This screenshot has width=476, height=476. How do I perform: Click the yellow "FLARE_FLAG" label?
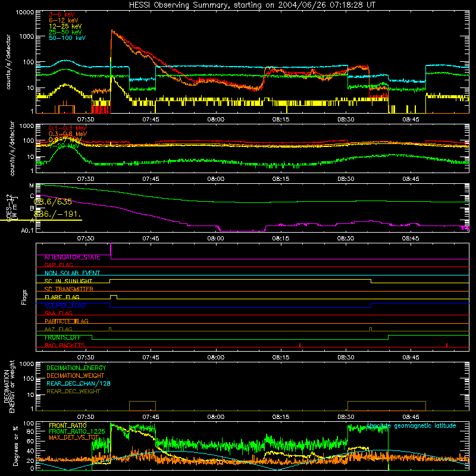click(62, 297)
